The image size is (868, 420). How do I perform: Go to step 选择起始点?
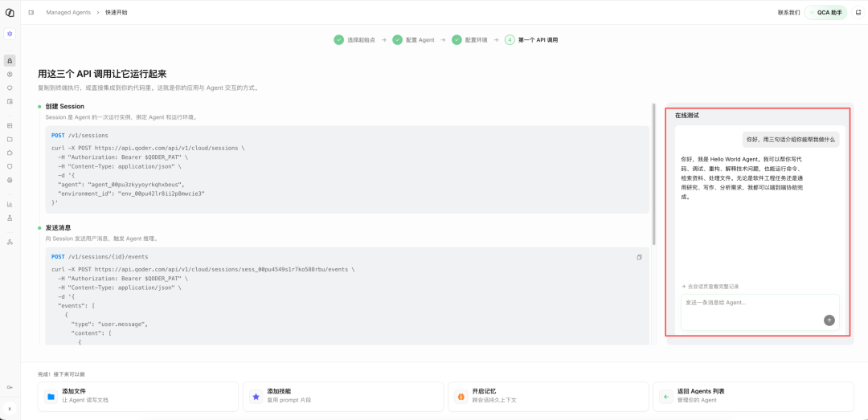pos(354,40)
